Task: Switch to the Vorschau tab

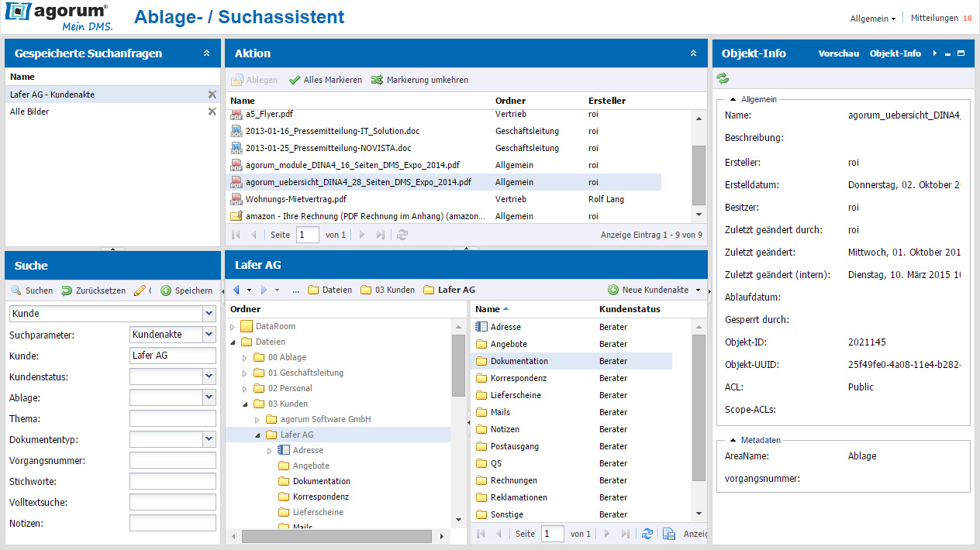Action: click(x=839, y=53)
